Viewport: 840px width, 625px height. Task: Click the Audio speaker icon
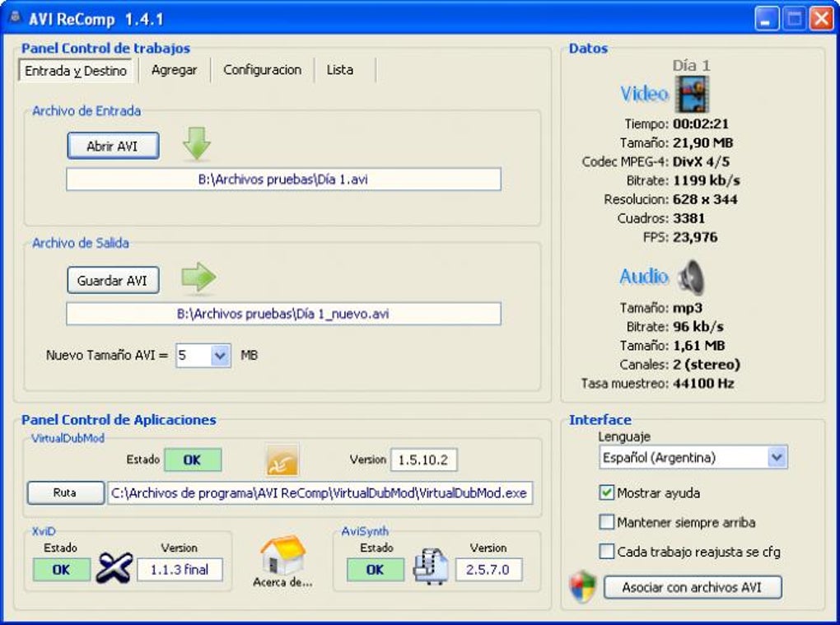point(691,278)
